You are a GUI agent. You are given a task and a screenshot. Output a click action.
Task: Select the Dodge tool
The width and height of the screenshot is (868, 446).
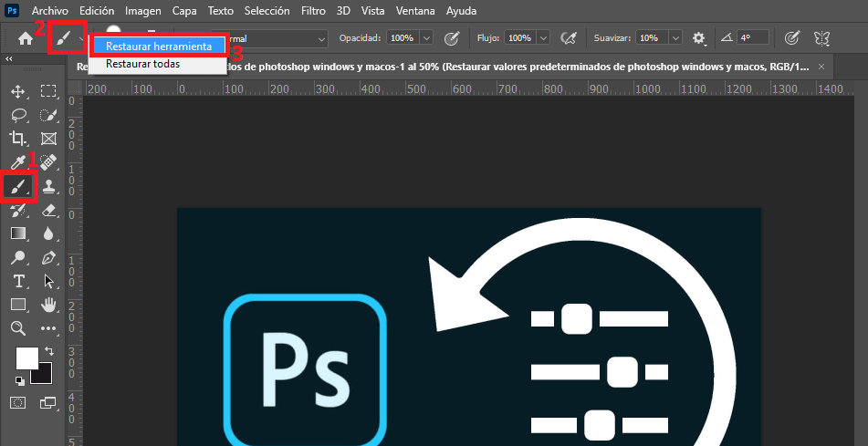pos(18,257)
